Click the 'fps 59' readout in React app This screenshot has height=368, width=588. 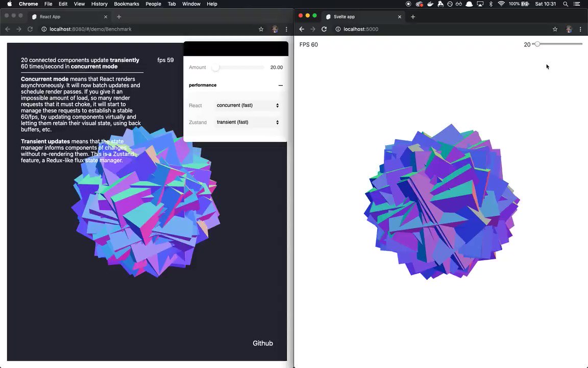tap(165, 60)
